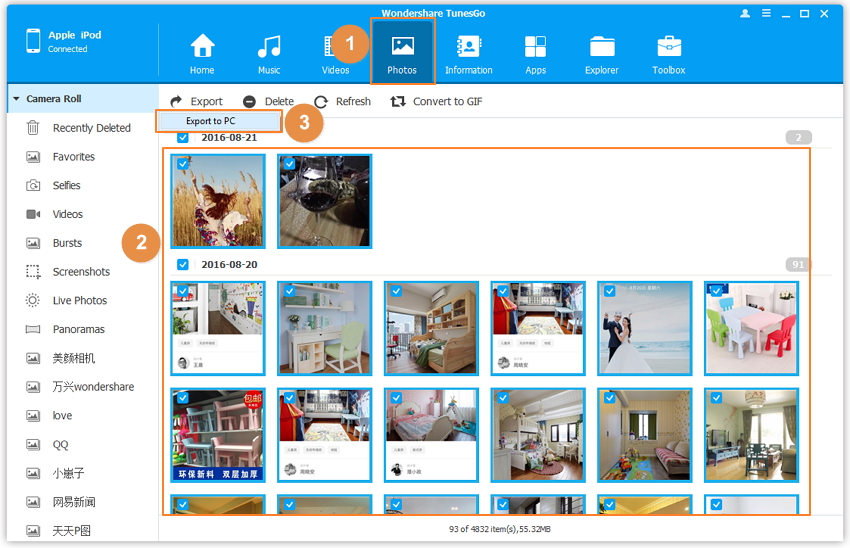Collapse the Camera Roll tree
Viewport: 850px width, 548px height.
[x=16, y=99]
